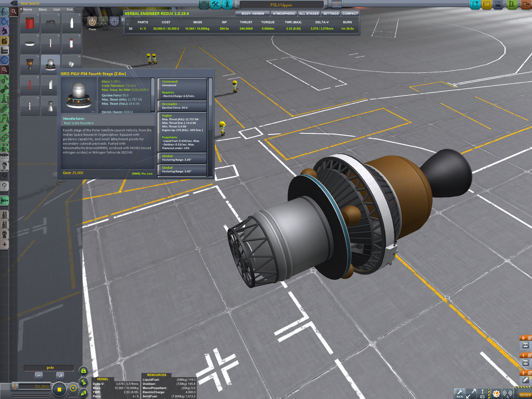Edit the vessel name PSLV Upper
Image resolution: width=532 pixels, height=399 pixels.
[x=282, y=5]
